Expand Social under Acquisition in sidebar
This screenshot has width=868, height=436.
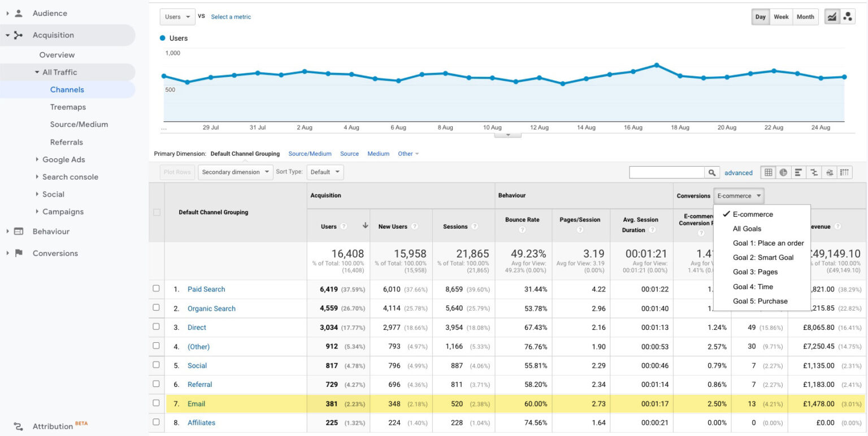coord(37,194)
